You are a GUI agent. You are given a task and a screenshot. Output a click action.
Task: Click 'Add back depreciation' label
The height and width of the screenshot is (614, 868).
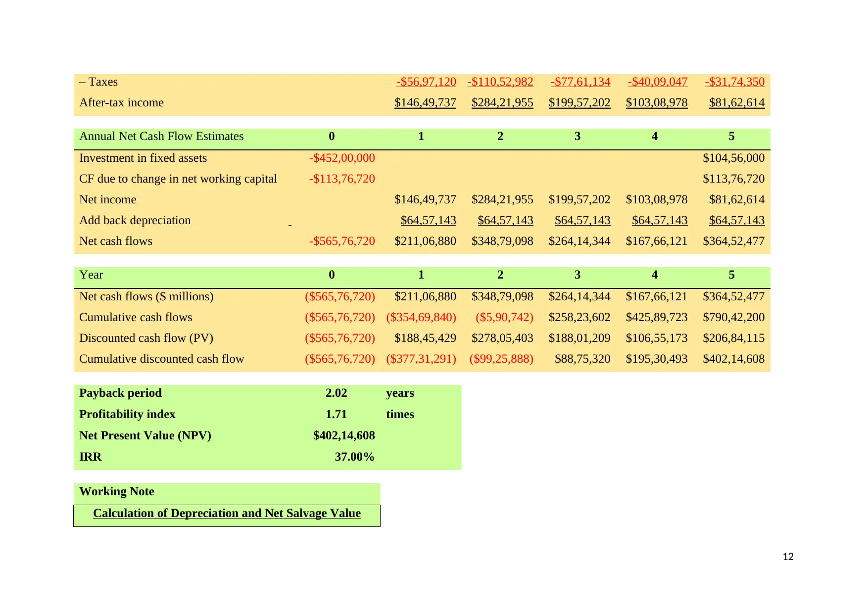pyautogui.click(x=135, y=221)
